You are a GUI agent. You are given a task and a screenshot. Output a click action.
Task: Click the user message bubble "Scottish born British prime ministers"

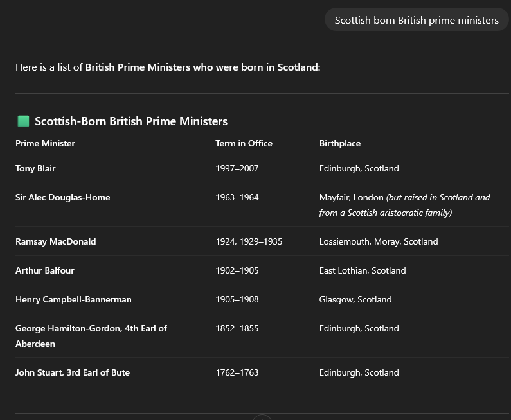pyautogui.click(x=417, y=19)
